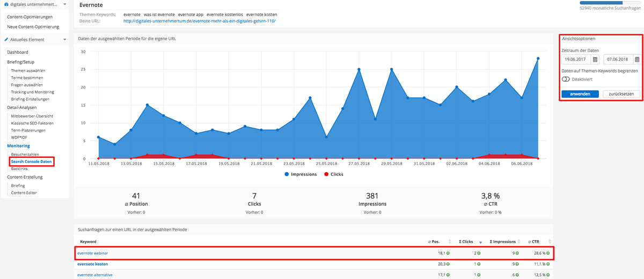Click the end date field 07.06.2018
Screen dimensions: 644x279
(619, 60)
